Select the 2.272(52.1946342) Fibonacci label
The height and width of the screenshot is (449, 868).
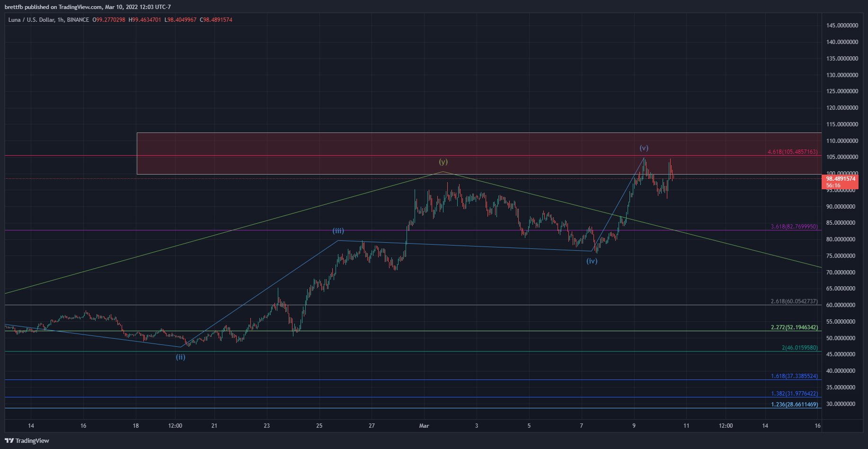coord(794,327)
